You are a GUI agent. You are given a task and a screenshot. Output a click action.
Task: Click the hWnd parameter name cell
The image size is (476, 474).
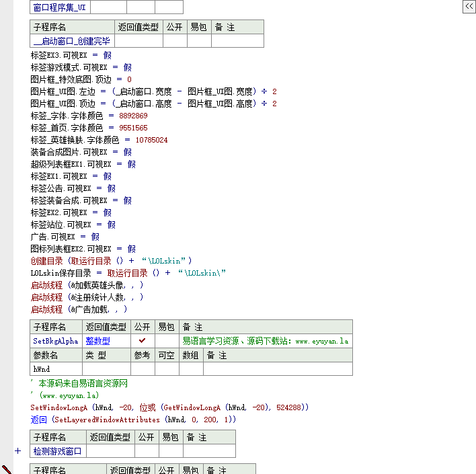56,368
